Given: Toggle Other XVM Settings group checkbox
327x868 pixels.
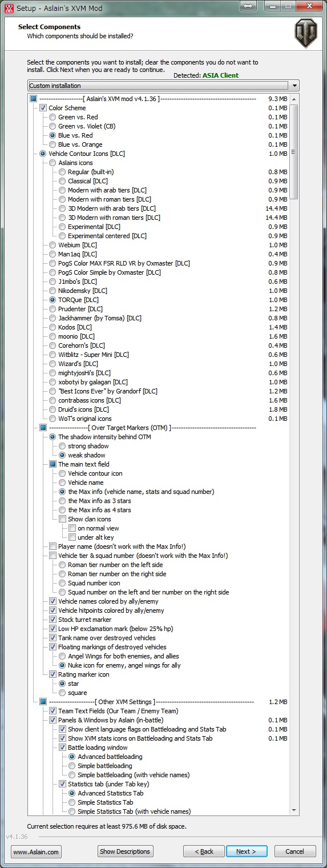Looking at the screenshot, I should [x=43, y=702].
